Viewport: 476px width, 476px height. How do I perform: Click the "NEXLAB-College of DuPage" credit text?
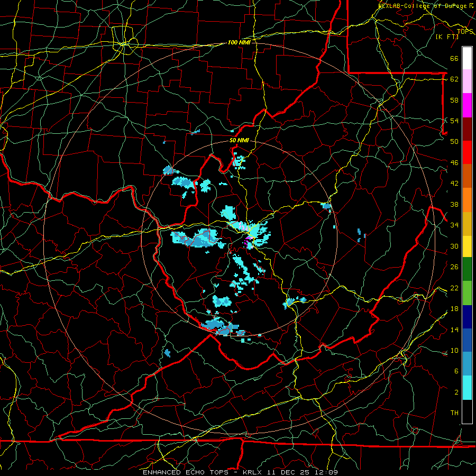[x=423, y=6]
